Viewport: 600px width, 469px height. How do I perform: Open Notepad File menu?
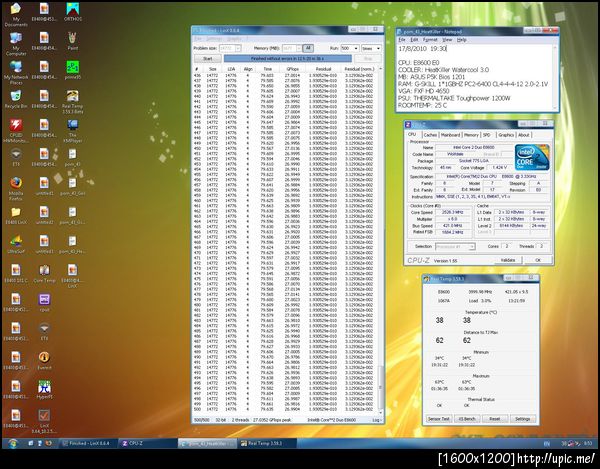click(402, 40)
